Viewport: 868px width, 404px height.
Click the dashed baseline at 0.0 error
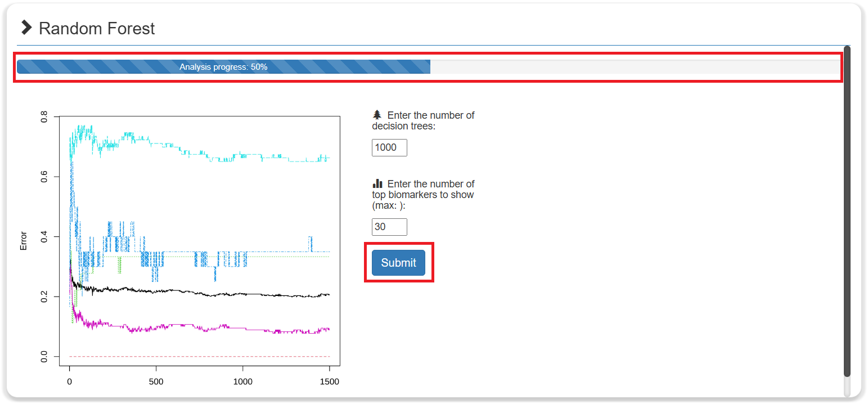click(197, 357)
